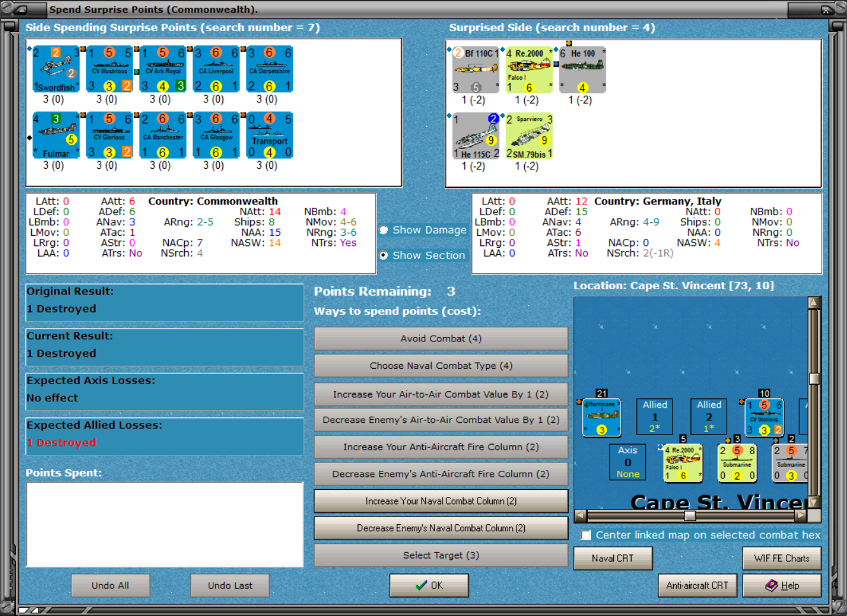Click the Select Target (3) button
The height and width of the screenshot is (616, 847).
pyautogui.click(x=441, y=555)
